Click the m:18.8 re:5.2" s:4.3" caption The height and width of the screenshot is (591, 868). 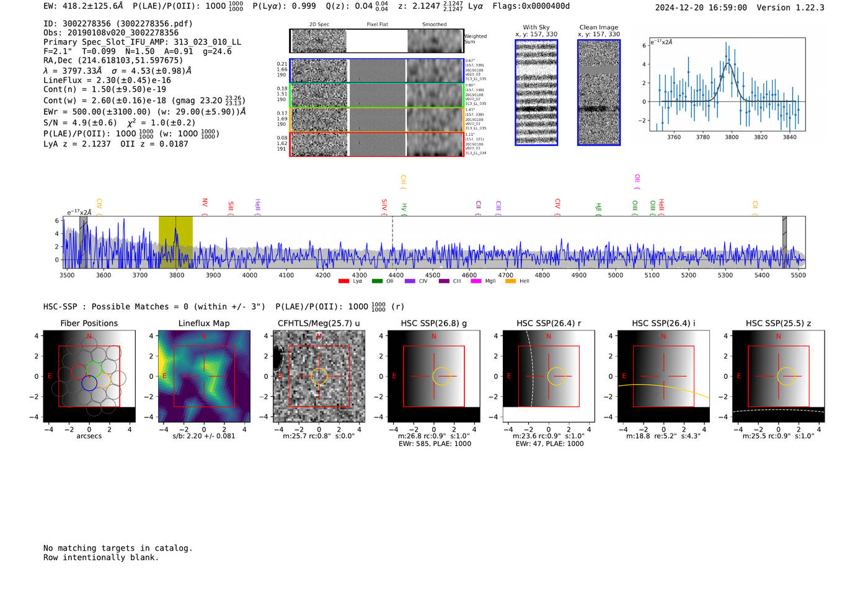[663, 436]
